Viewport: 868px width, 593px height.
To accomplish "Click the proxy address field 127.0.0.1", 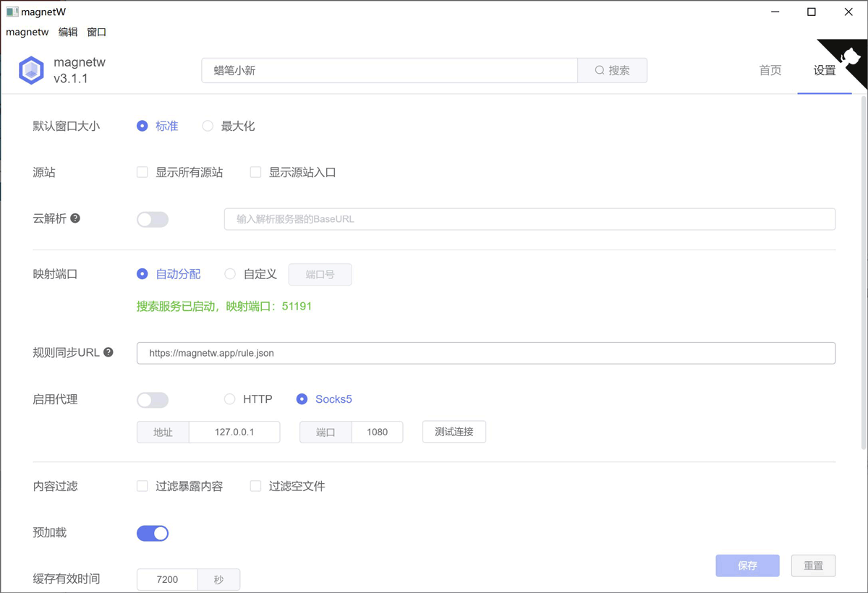I will point(234,432).
